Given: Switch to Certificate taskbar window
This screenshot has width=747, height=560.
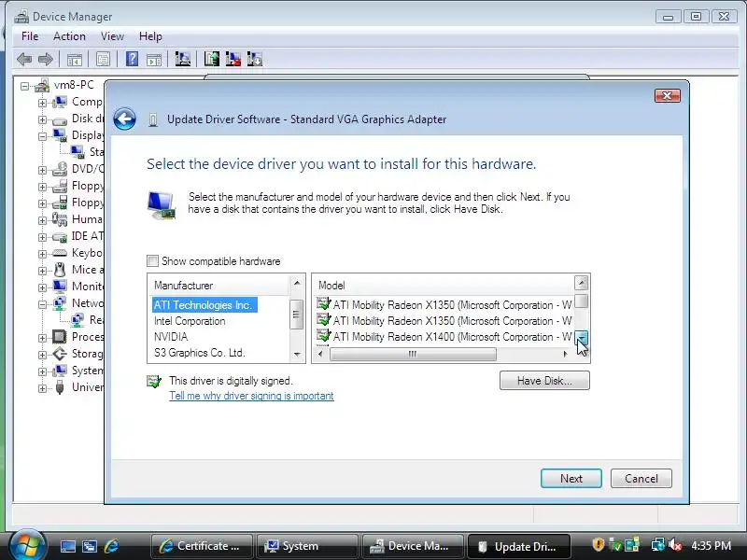Looking at the screenshot, I should click(202, 546).
